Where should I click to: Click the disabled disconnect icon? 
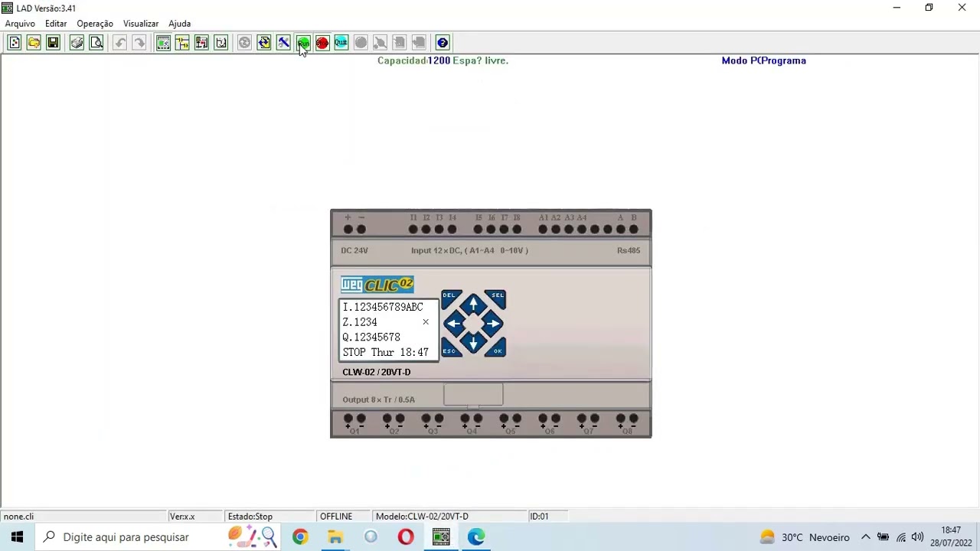click(380, 43)
